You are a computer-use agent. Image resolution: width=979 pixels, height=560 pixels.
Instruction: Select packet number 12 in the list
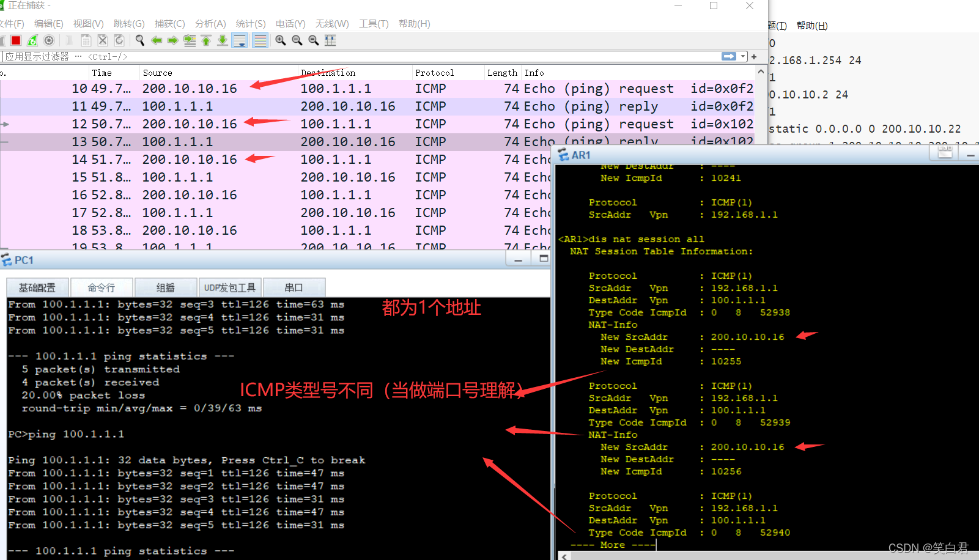pyautogui.click(x=377, y=124)
